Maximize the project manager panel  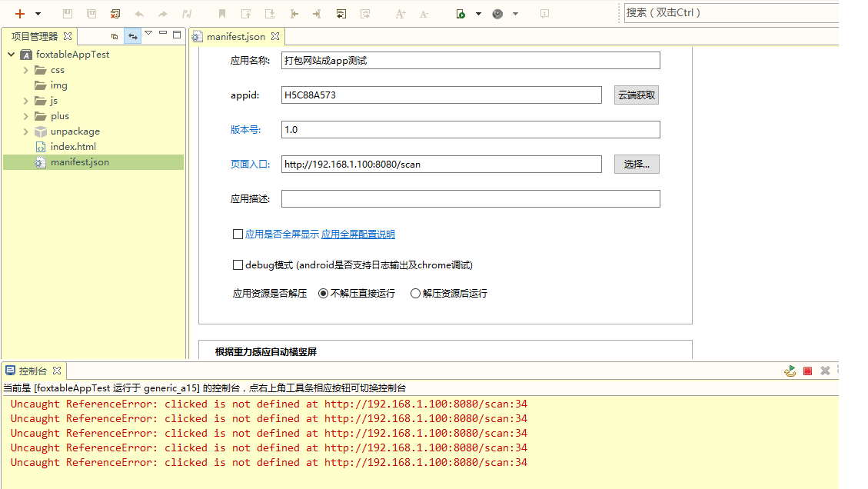point(177,35)
